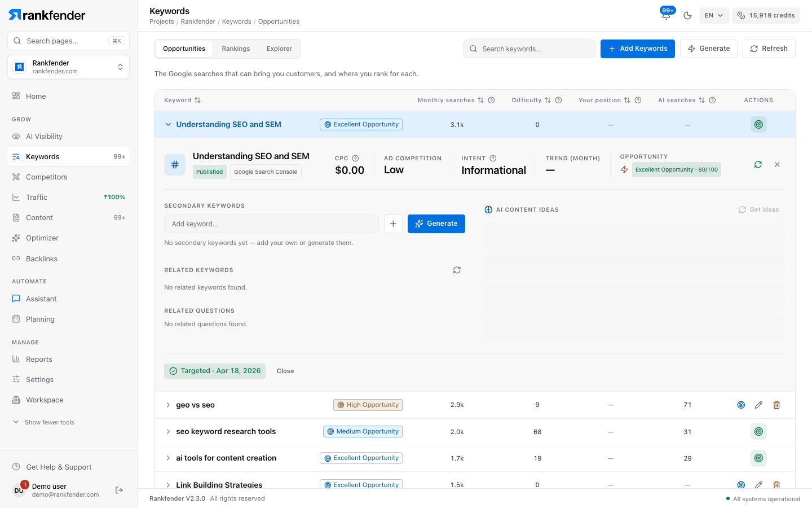Screen dimensions: 812x508
Task: Click the Search keywords input
Action: 529,49
